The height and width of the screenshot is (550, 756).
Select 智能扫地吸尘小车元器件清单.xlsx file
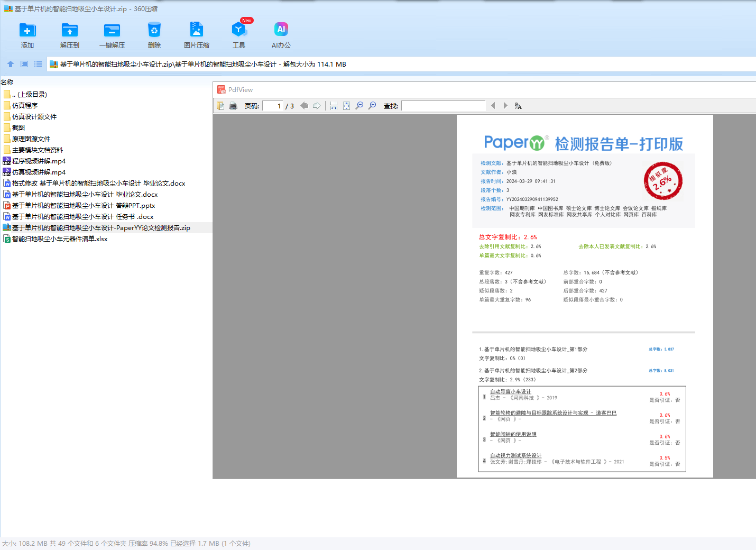[56, 239]
